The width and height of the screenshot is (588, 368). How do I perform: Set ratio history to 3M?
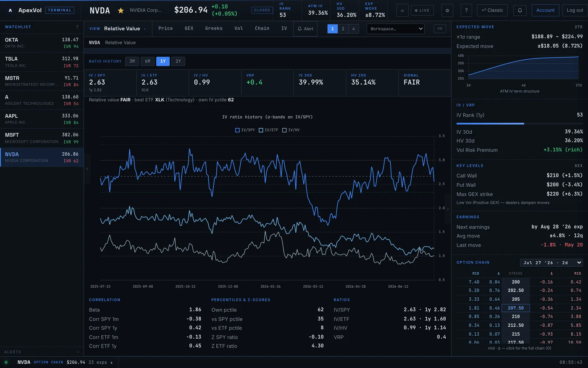click(x=132, y=61)
